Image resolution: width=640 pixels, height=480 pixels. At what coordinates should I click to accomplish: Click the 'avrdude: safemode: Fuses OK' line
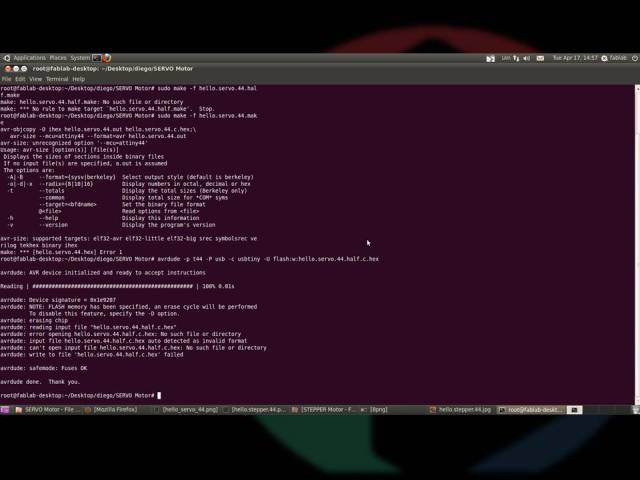(x=43, y=368)
